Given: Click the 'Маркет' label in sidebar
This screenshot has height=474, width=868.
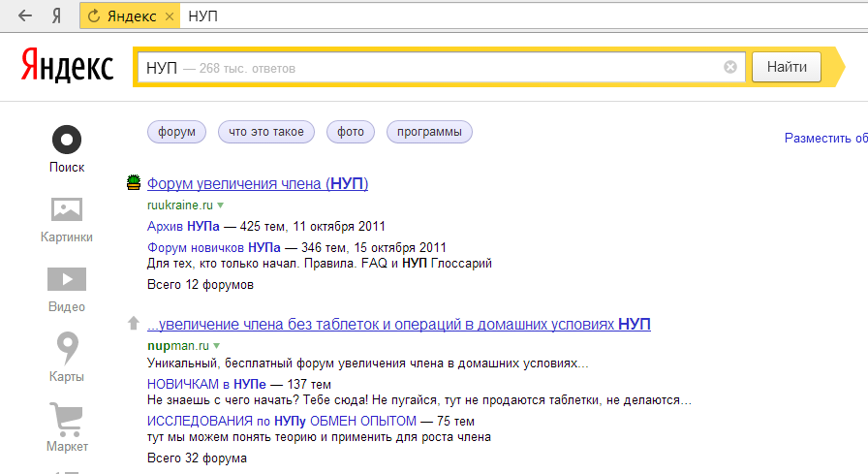Looking at the screenshot, I should [x=67, y=446].
